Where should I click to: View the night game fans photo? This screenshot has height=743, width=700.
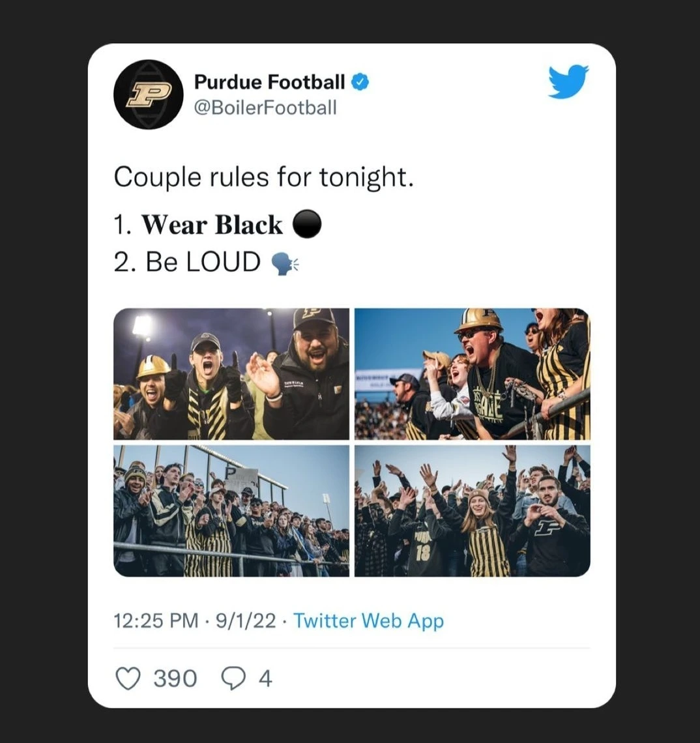coord(231,374)
